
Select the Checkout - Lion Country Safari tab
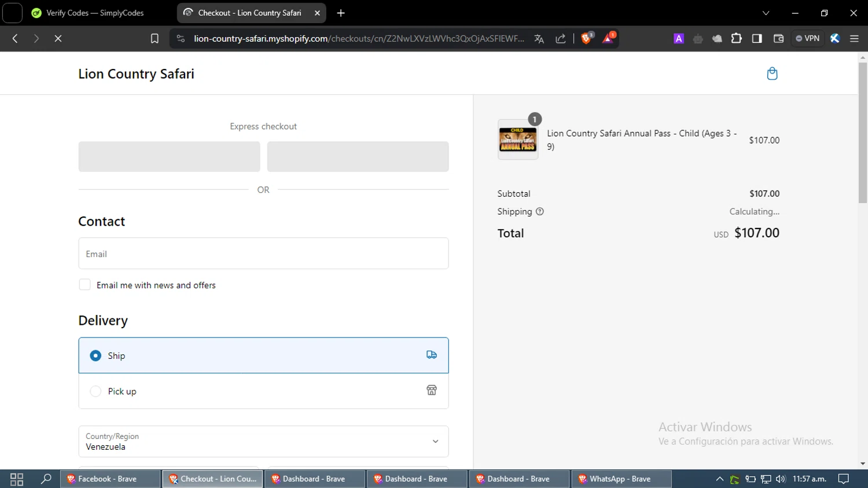(x=250, y=13)
